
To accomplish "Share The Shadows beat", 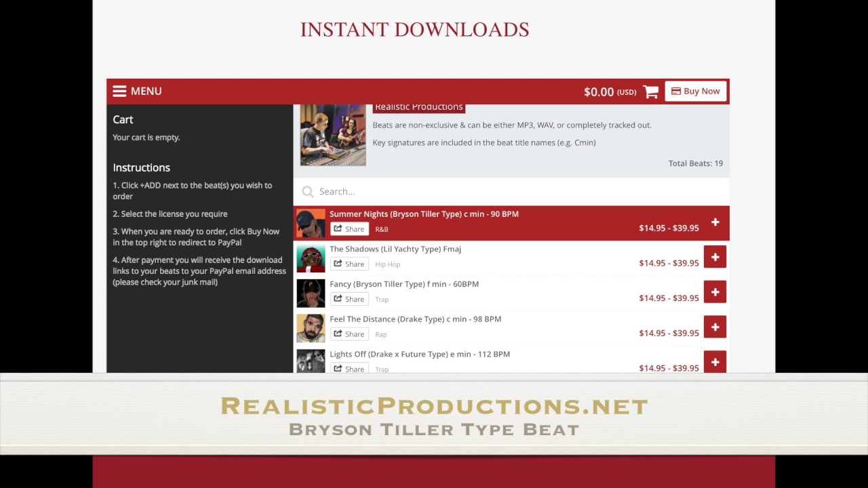I will click(349, 264).
